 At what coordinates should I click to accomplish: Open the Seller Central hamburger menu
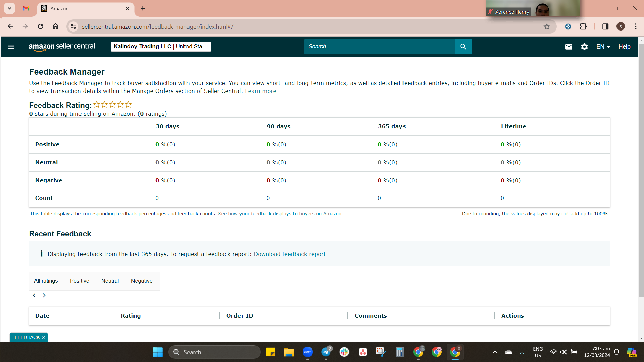(x=11, y=47)
